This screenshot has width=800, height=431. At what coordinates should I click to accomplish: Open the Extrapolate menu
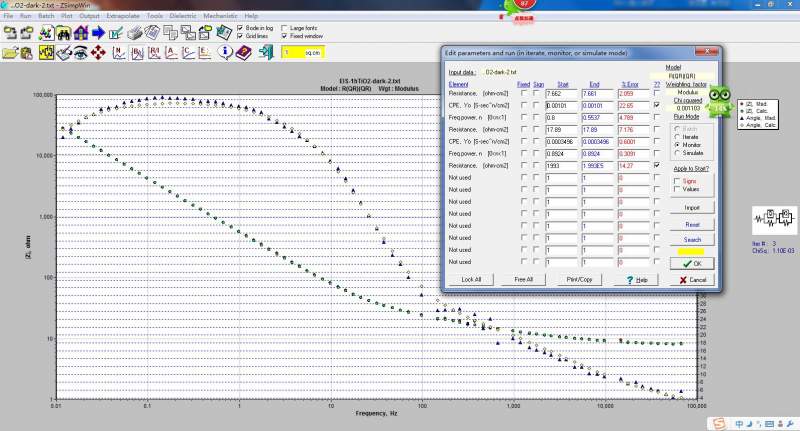123,16
